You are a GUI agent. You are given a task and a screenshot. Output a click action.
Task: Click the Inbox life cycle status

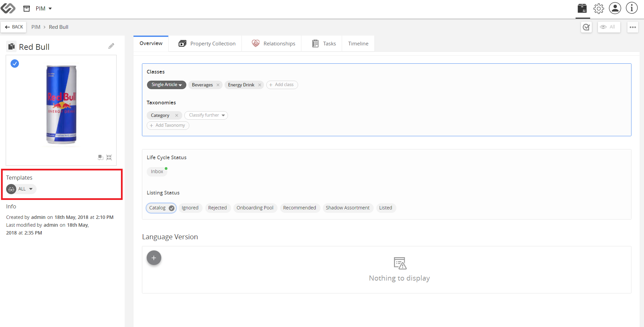click(157, 171)
